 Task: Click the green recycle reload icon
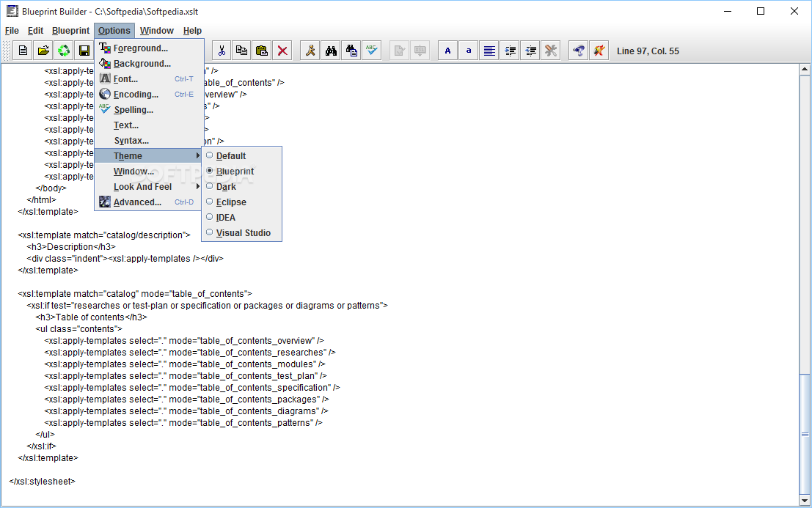(x=64, y=51)
